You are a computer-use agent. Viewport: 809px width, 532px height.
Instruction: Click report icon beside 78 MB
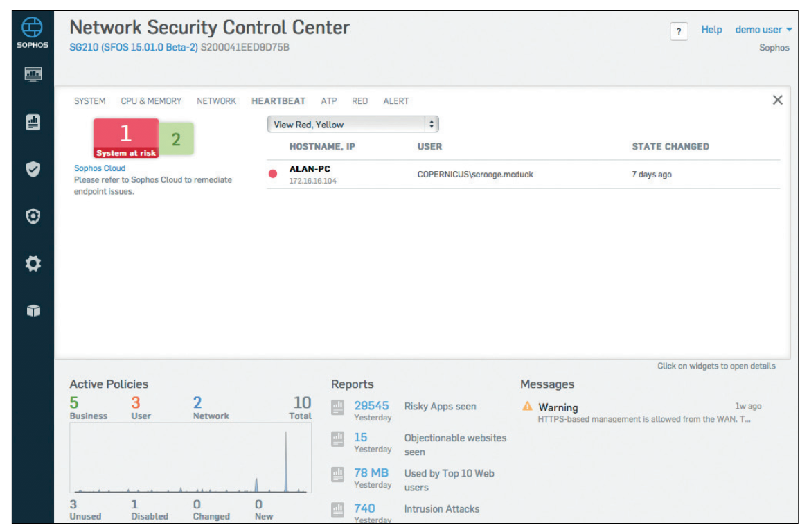[337, 475]
